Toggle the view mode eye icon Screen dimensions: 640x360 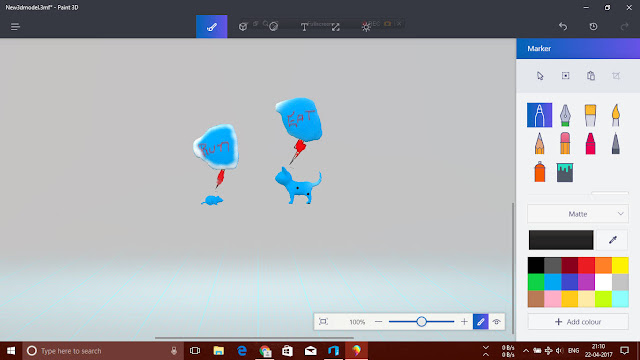coord(496,322)
